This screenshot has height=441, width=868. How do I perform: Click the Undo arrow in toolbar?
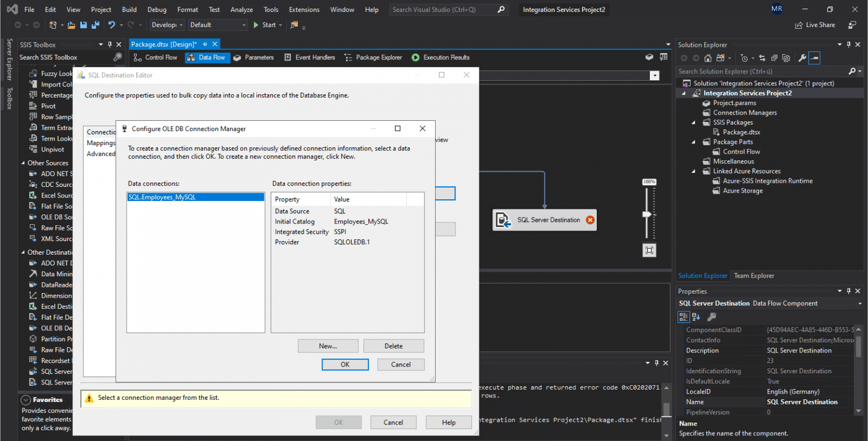[x=111, y=25]
